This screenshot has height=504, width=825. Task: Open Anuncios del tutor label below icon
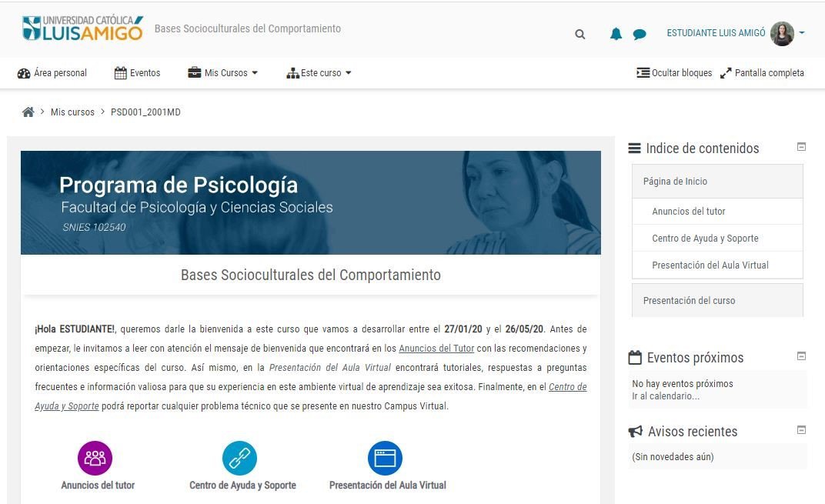98,485
